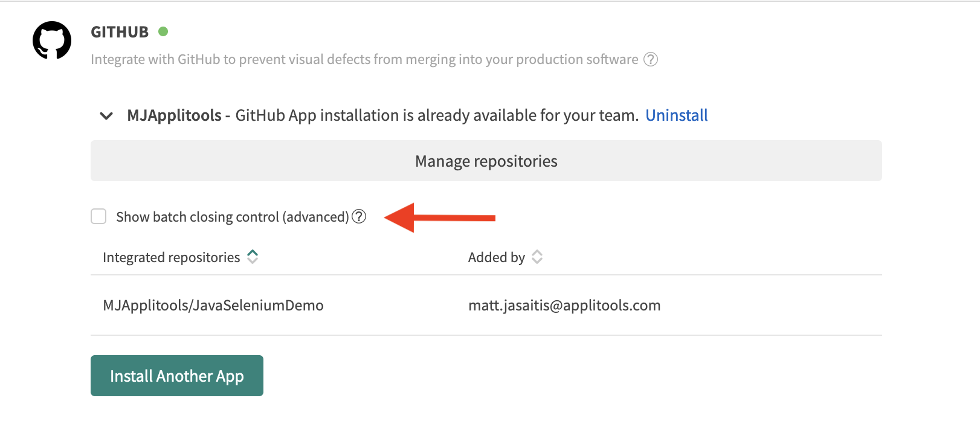Image resolution: width=980 pixels, height=424 pixels.
Task: Enable Show batch closing control checkbox
Action: (x=98, y=216)
